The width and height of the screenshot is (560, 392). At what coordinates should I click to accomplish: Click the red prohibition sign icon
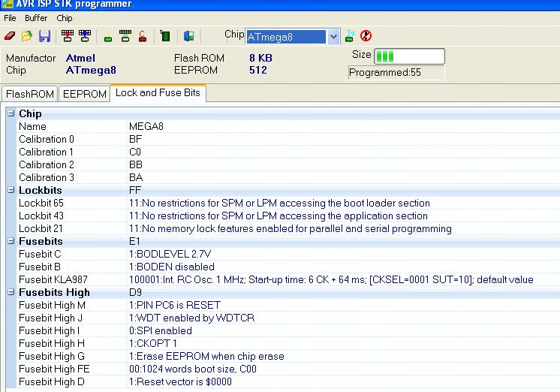(366, 36)
